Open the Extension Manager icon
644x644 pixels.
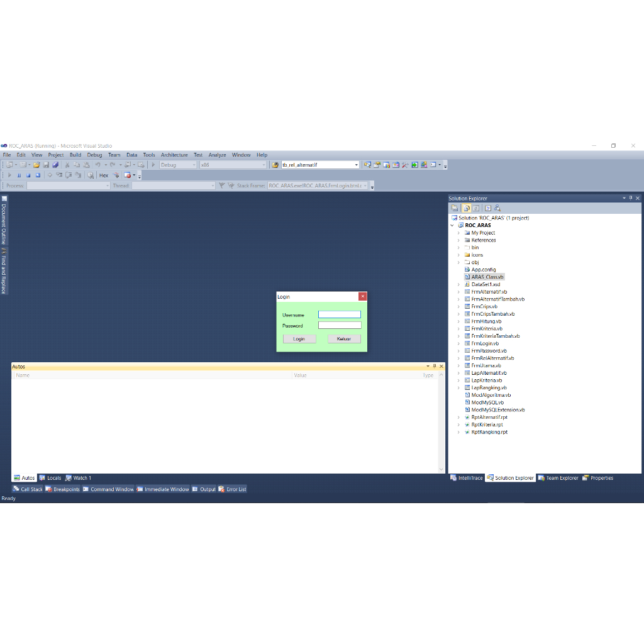[x=424, y=165]
